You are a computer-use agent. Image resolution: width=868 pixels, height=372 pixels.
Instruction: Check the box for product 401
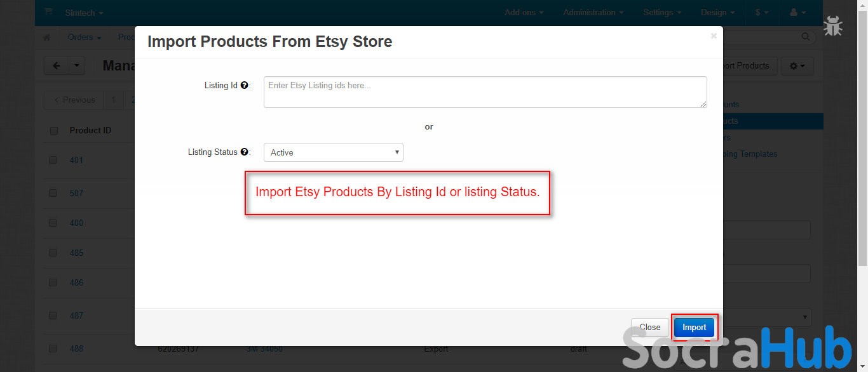tap(53, 160)
